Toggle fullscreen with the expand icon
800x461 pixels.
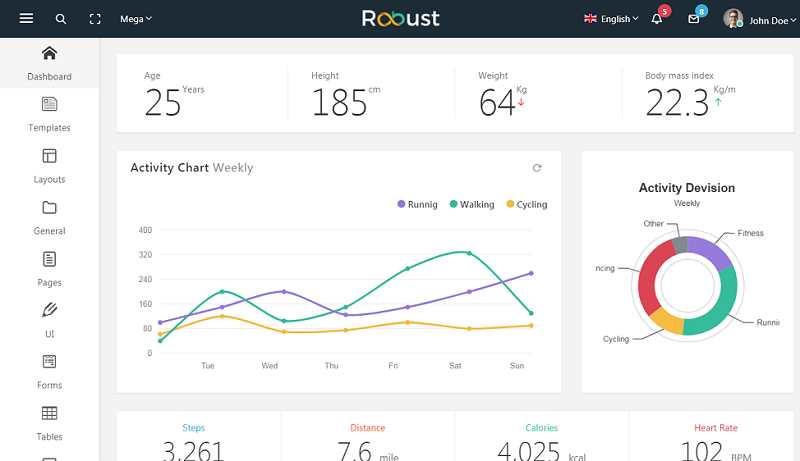coord(95,19)
